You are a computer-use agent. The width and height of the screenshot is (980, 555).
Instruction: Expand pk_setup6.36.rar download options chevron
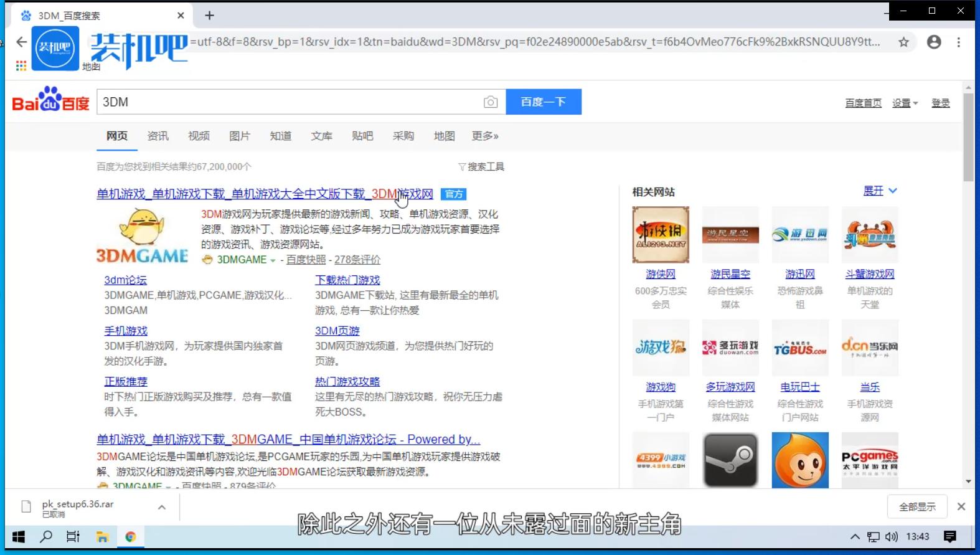click(x=162, y=507)
